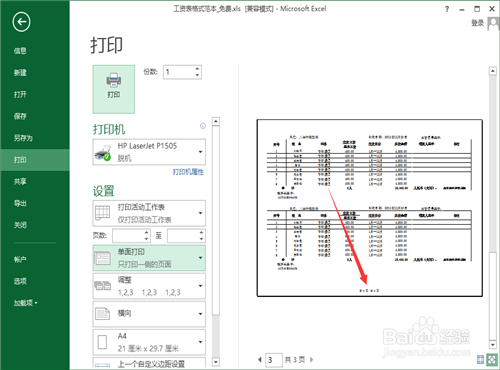Click the settings panel scrollbar thumb

click(x=216, y=220)
